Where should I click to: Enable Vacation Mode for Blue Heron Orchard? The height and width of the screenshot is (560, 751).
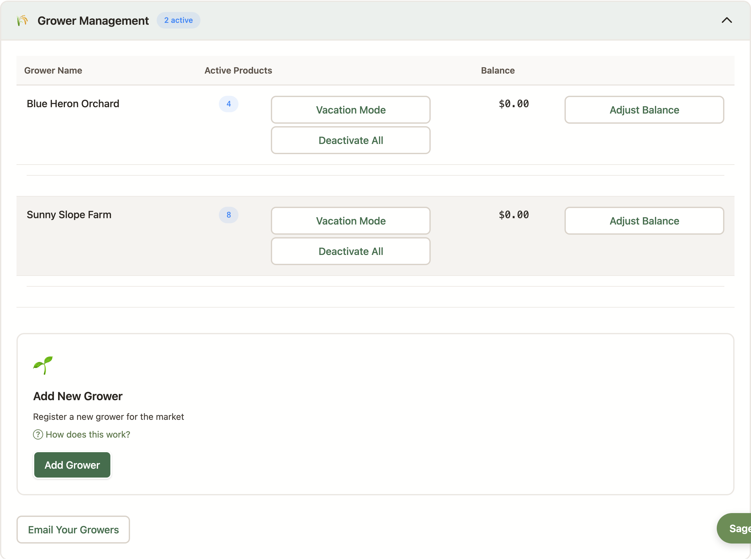click(350, 110)
